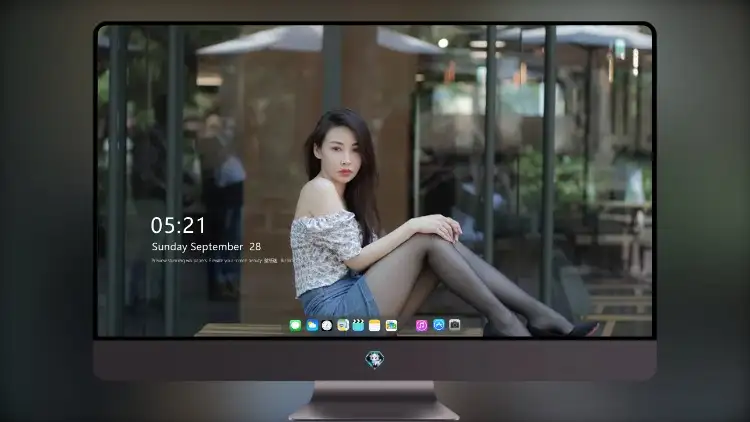The image size is (750, 422).
Task: Launch the pink iTunes music icon
Action: 421,325
